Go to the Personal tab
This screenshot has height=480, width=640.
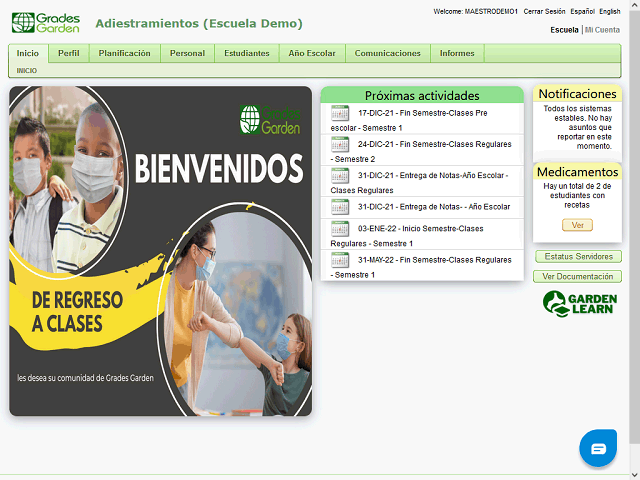click(x=187, y=53)
